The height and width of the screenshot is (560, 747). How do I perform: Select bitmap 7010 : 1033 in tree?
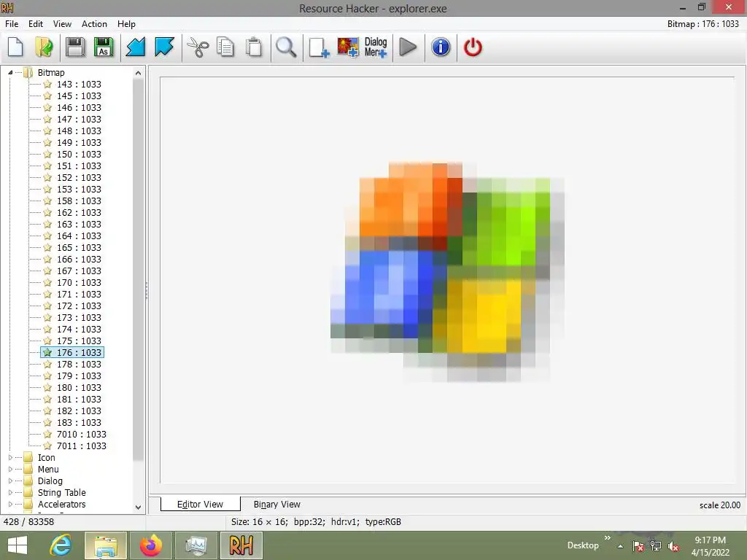click(x=82, y=435)
